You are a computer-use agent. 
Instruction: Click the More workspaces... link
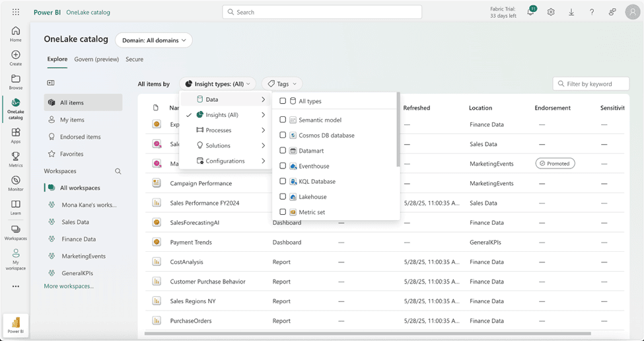click(69, 286)
